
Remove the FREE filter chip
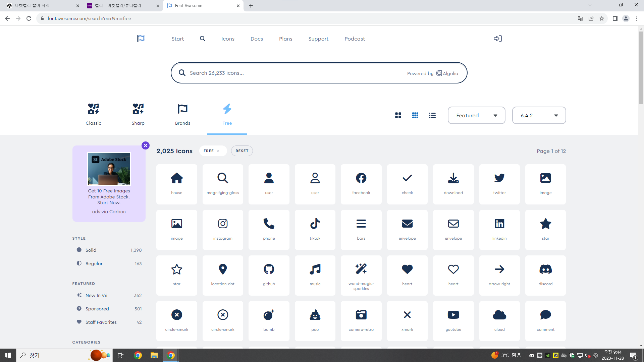coord(218,151)
